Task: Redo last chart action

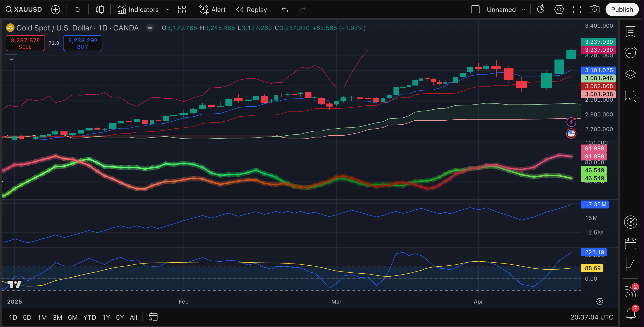Action: [x=303, y=10]
